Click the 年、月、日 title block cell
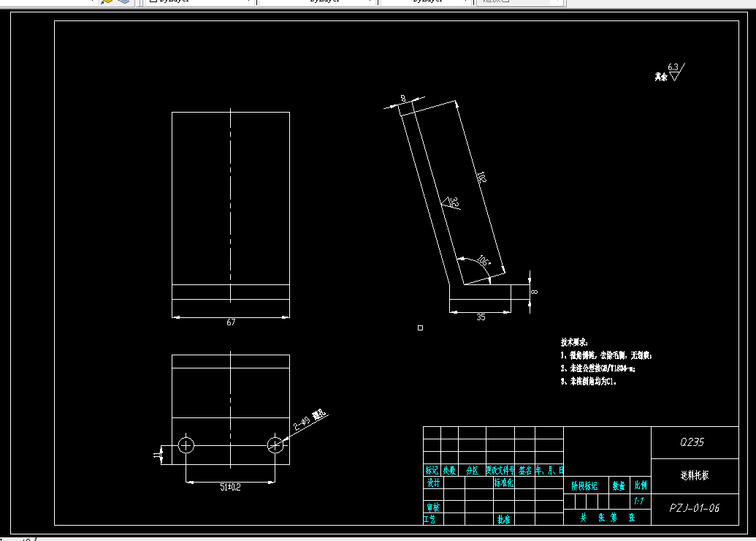The height and width of the screenshot is (541, 756). pos(549,469)
